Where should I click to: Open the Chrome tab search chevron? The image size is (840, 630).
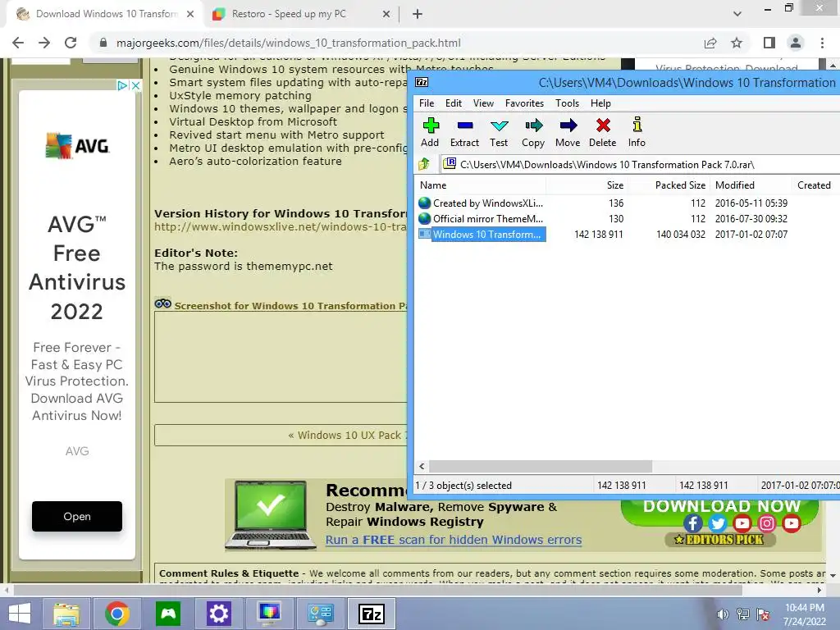737,14
